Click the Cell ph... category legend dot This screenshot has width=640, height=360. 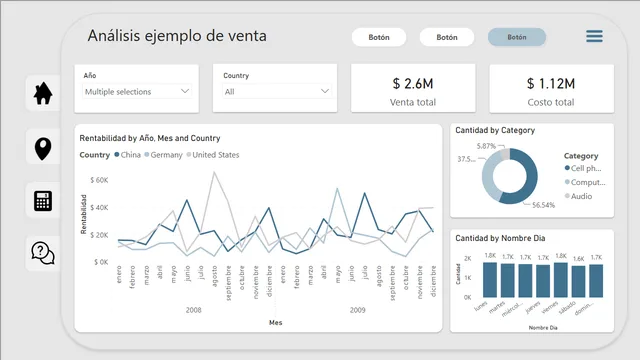pos(567,168)
